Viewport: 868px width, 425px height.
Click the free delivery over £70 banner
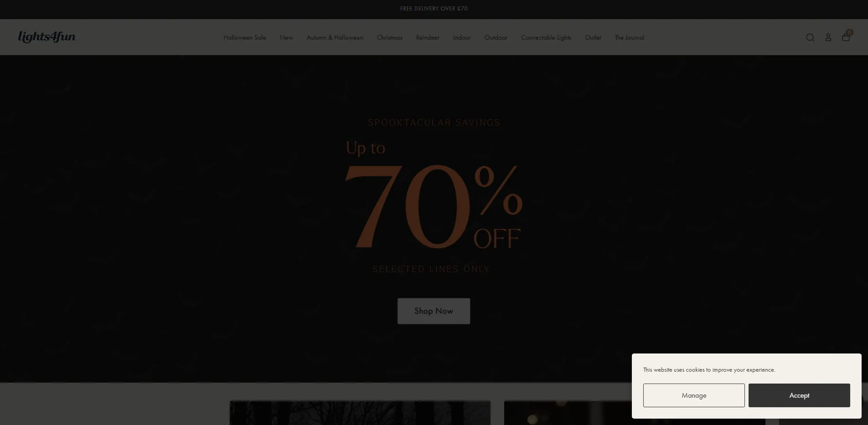tap(434, 9)
